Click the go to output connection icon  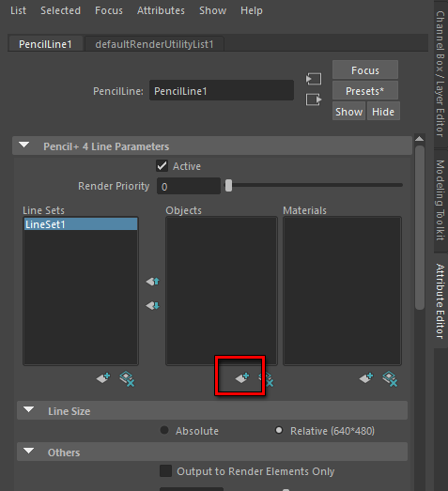[x=314, y=100]
